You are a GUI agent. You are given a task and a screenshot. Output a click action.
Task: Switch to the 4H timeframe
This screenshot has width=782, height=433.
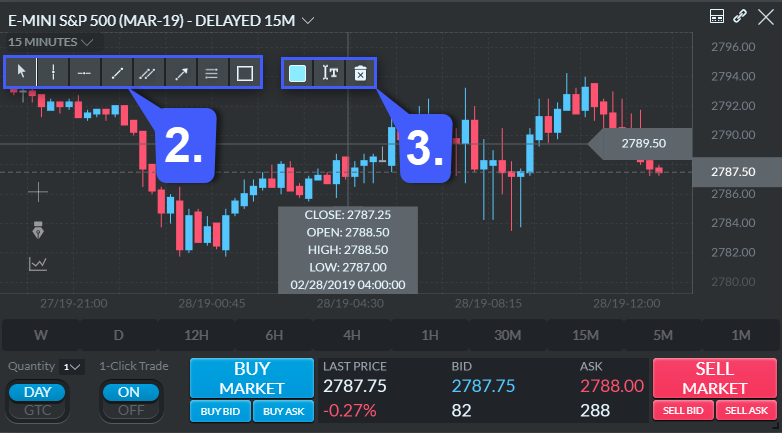tap(352, 335)
